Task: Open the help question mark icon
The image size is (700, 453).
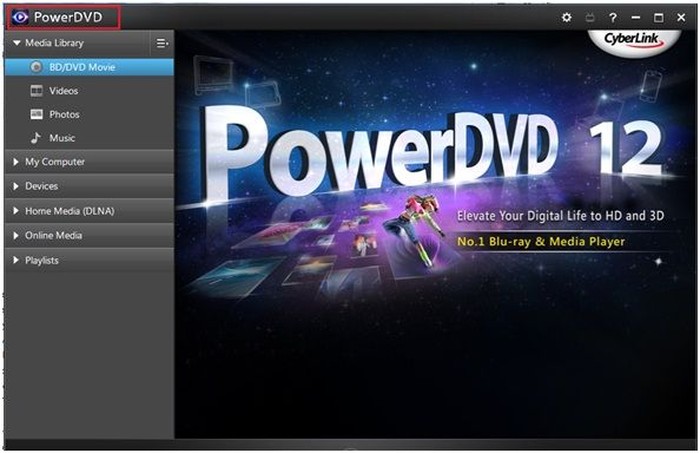Action: pos(612,18)
